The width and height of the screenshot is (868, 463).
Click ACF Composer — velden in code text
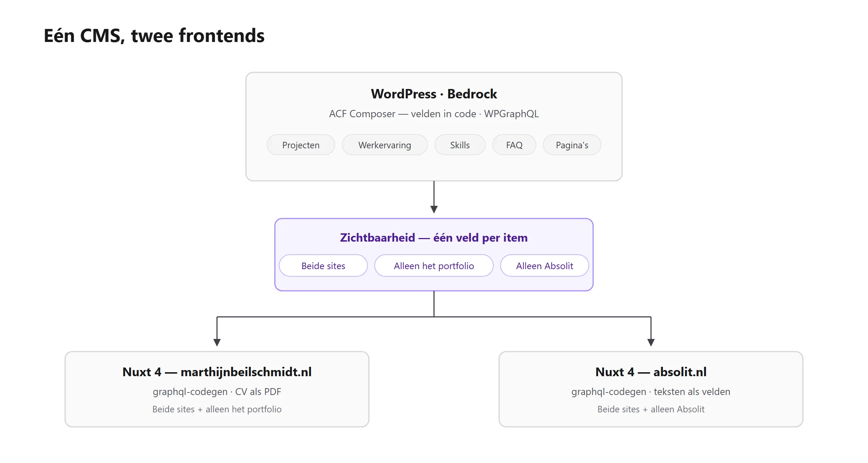[403, 114]
